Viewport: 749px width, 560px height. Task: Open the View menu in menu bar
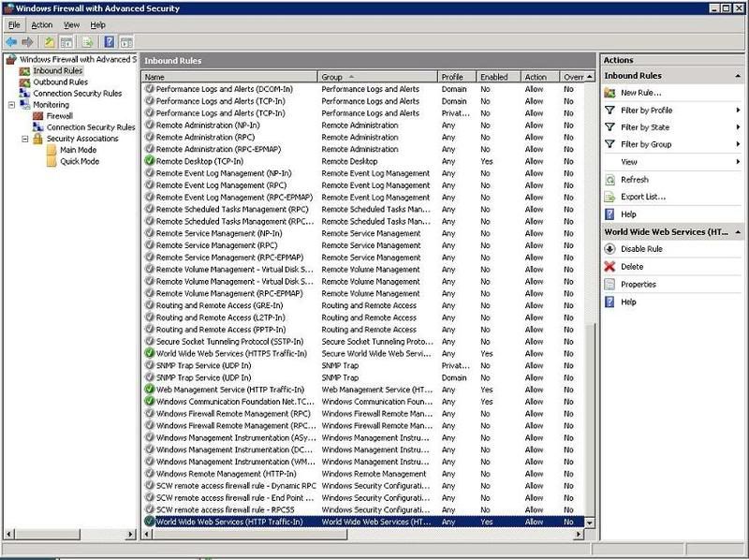point(71,25)
